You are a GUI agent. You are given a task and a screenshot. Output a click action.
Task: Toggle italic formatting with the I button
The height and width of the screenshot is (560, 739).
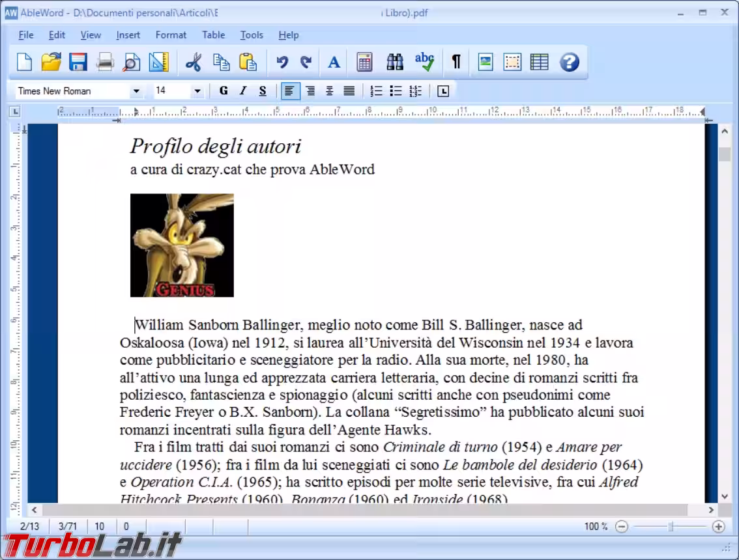pyautogui.click(x=243, y=91)
